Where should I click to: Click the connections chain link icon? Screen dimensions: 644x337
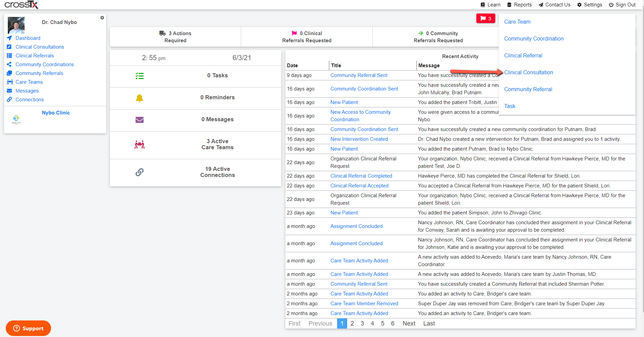(x=140, y=172)
